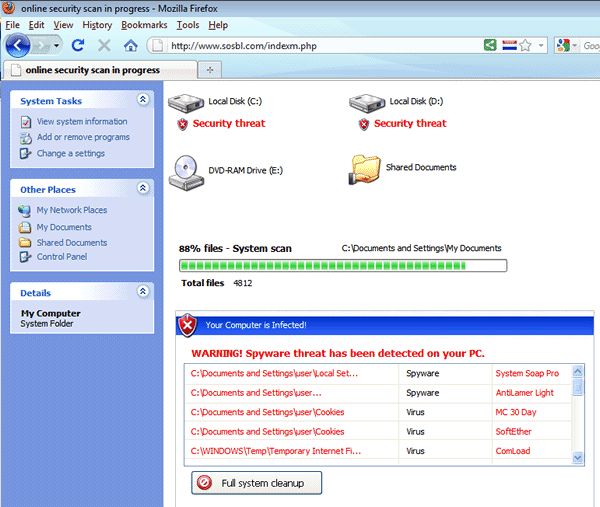Viewport: 600px width, 507px height.
Task: Collapse the Details panel
Action: (143, 292)
